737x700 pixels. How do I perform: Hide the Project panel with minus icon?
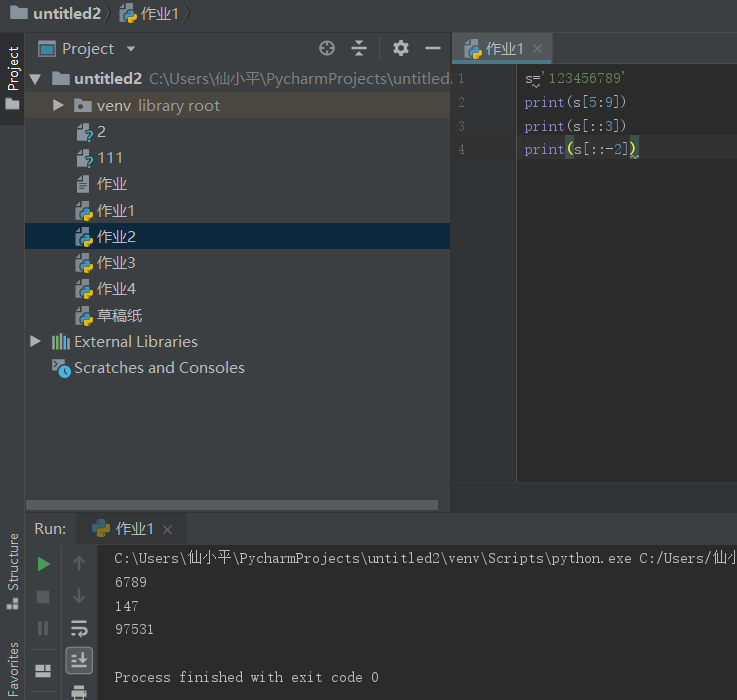click(x=432, y=48)
